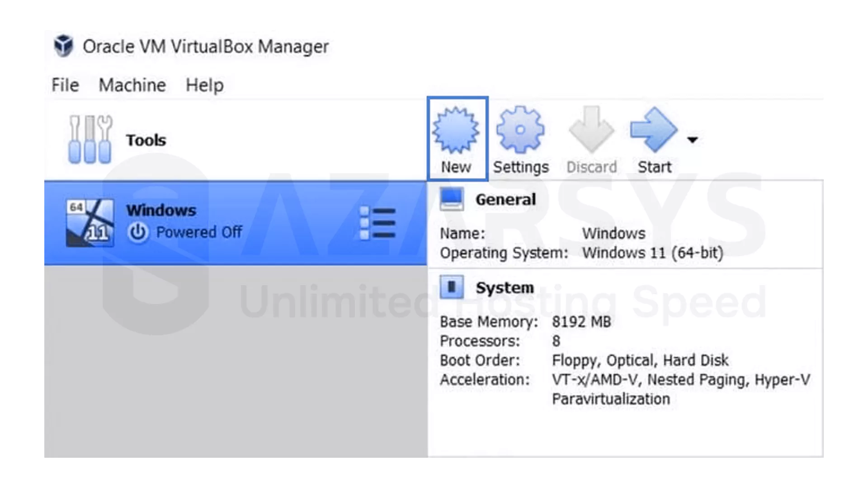Viewport: 868px width, 488px height.
Task: Open Settings via the gear icon
Action: pos(520,130)
